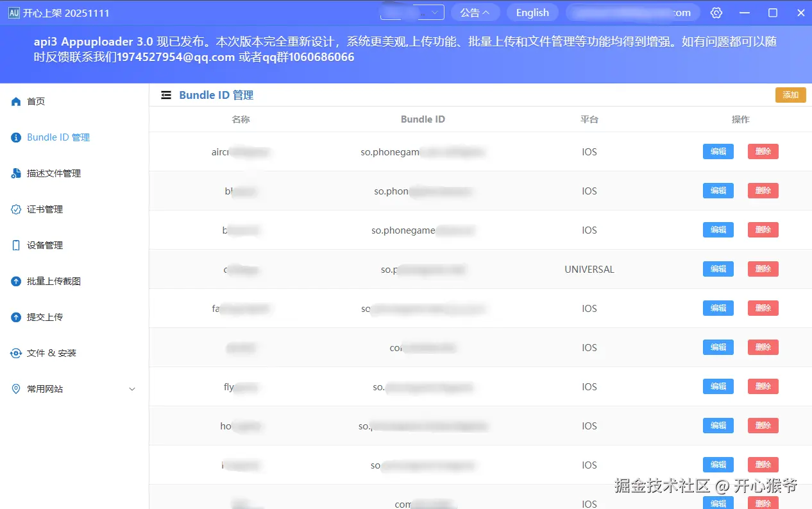Click the Appuploader 3.0 announcement banner text
This screenshot has width=812, height=509.
click(x=405, y=49)
